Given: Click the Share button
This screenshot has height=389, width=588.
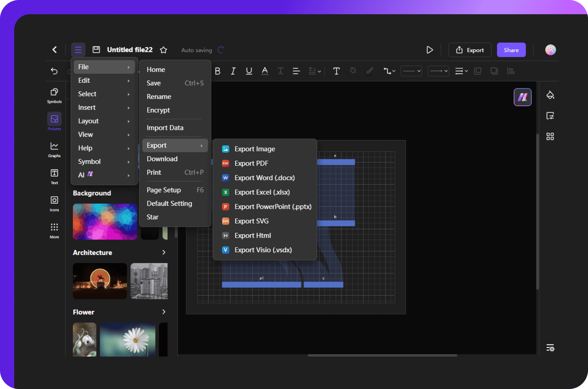Looking at the screenshot, I should 512,50.
